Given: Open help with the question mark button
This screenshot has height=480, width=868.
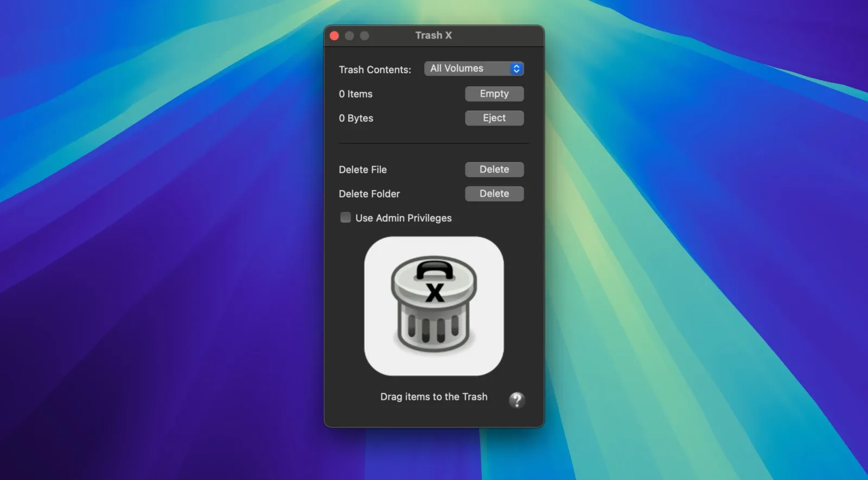Looking at the screenshot, I should pos(516,400).
